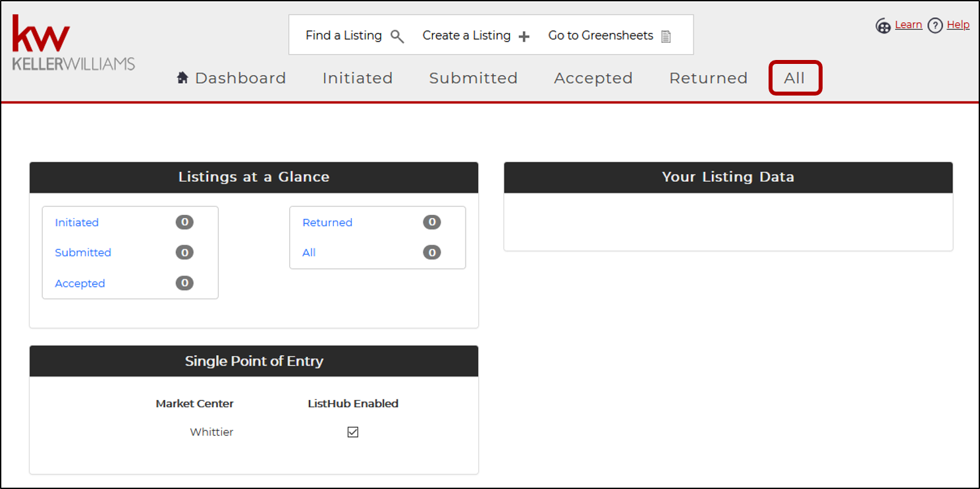Click the Dashboard home icon
The width and height of the screenshot is (980, 489).
tap(183, 78)
